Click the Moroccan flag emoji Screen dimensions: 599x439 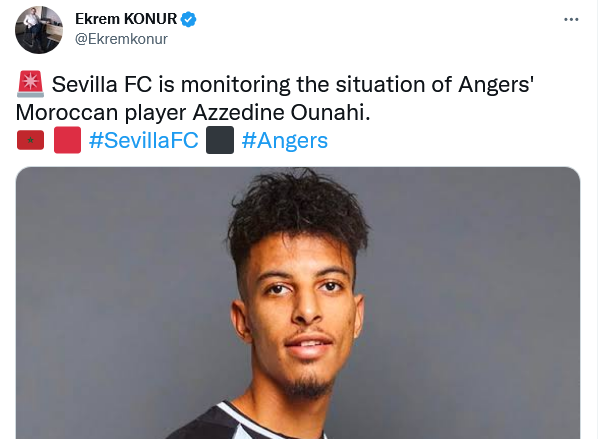(x=31, y=140)
